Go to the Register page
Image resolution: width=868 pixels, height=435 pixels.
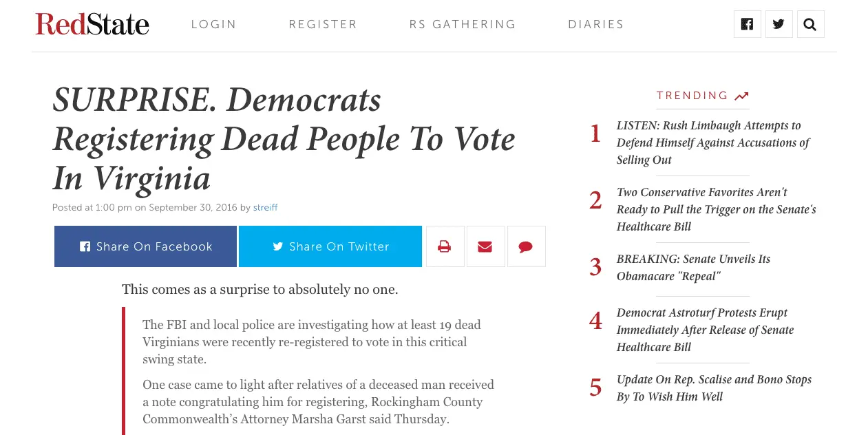tap(323, 25)
